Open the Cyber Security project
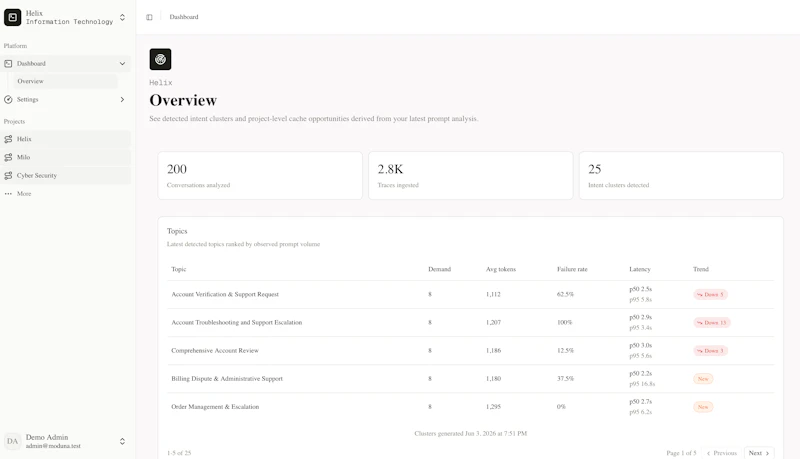 pos(65,175)
